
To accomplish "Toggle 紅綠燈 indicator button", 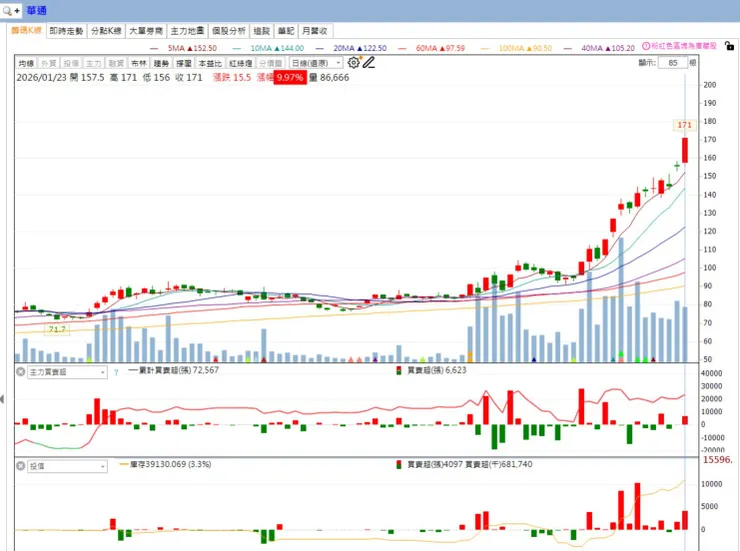I will pos(241,63).
